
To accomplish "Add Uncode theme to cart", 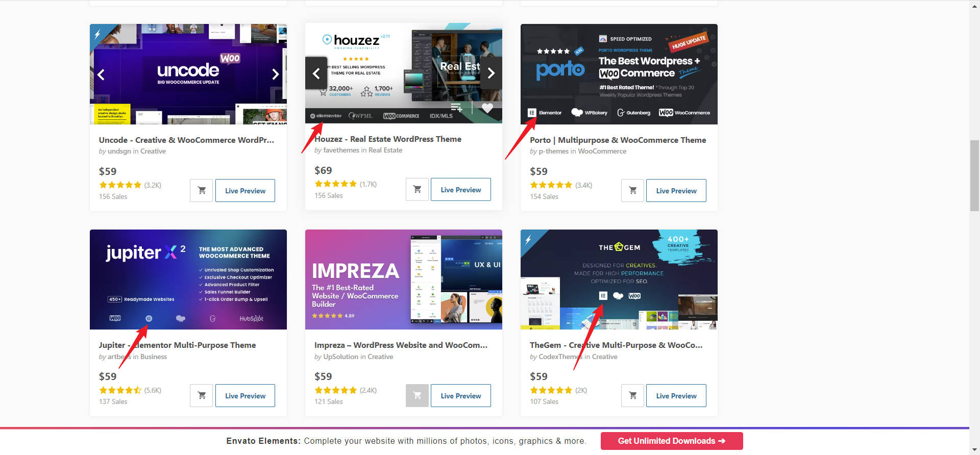I will (201, 190).
